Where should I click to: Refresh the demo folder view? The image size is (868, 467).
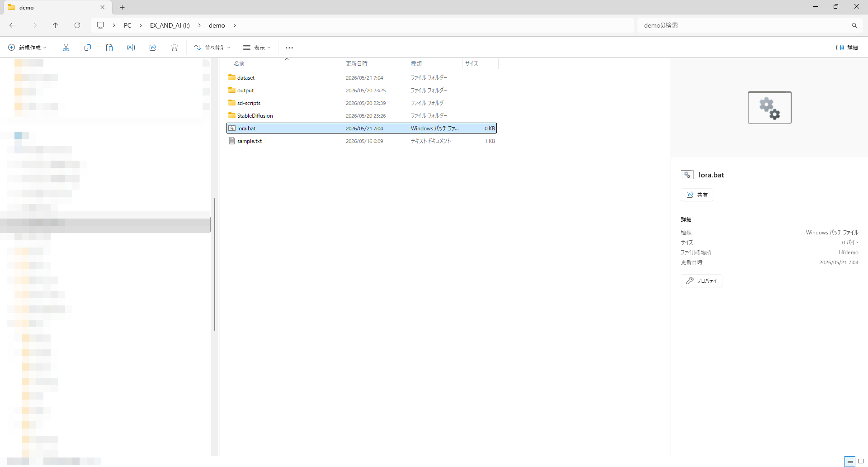click(77, 25)
